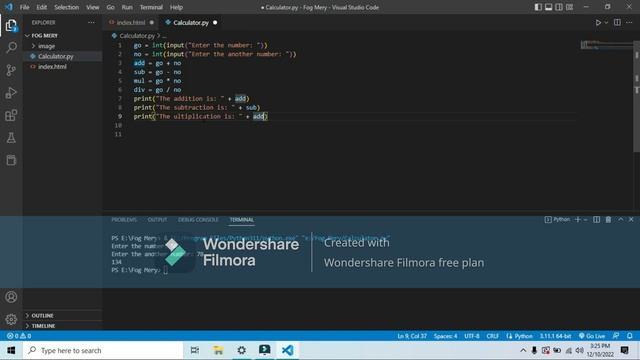Open the File menu
640x360 pixels.
point(24,7)
